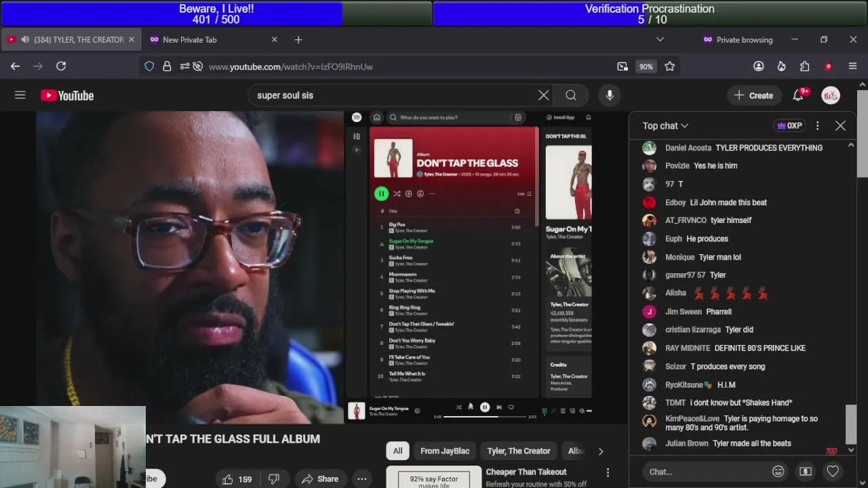
Task: Open a new browser tab
Action: [298, 40]
